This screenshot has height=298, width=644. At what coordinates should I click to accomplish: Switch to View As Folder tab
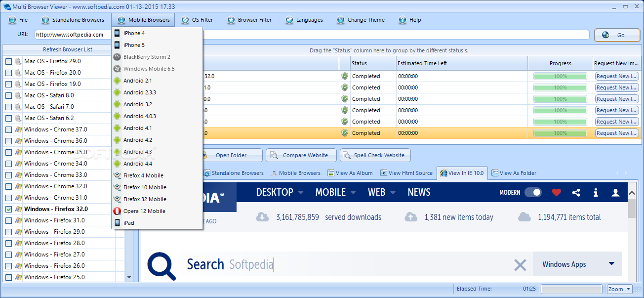pyautogui.click(x=514, y=173)
